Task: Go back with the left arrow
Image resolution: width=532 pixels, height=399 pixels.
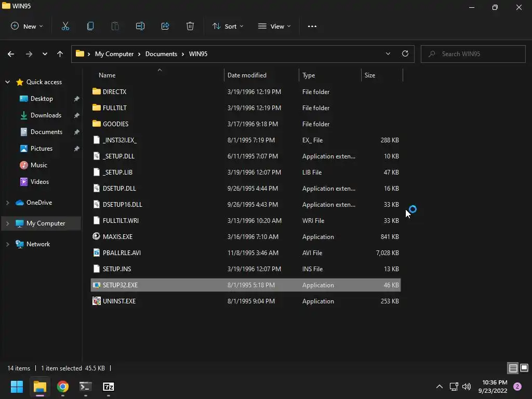Action: pos(11,54)
